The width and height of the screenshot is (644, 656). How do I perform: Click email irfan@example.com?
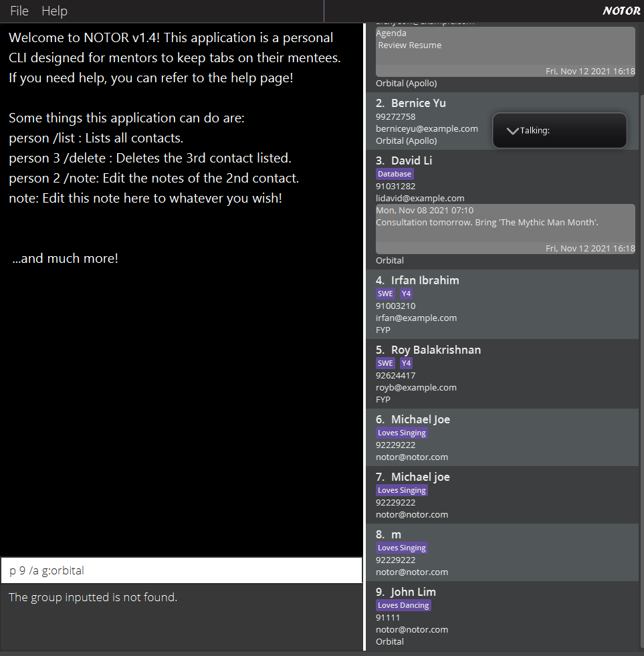pos(417,318)
